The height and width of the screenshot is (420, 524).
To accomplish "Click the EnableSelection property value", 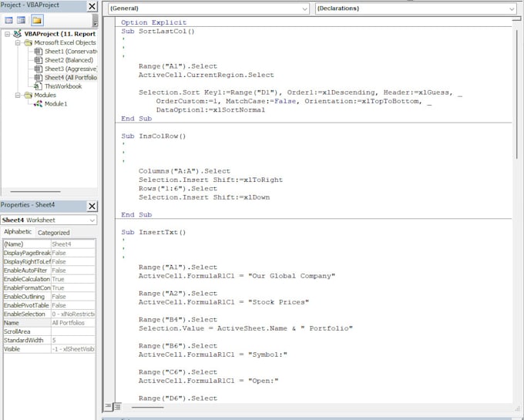I will coord(73,314).
